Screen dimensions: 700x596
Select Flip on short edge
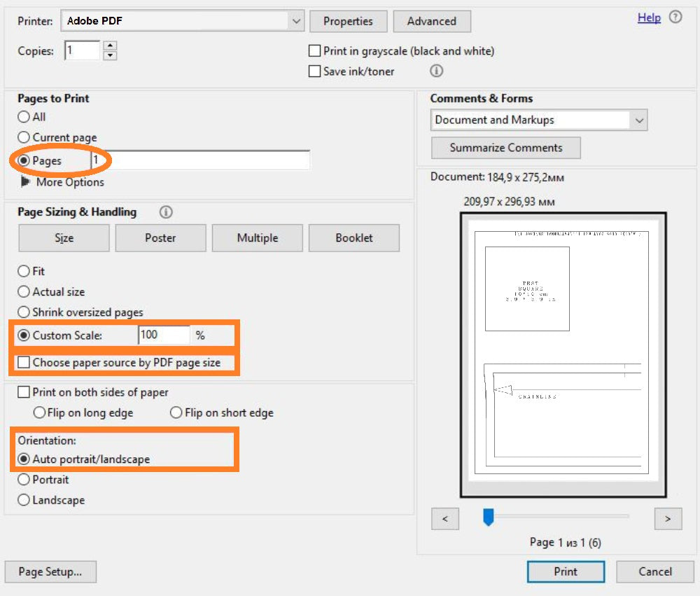coord(176,413)
